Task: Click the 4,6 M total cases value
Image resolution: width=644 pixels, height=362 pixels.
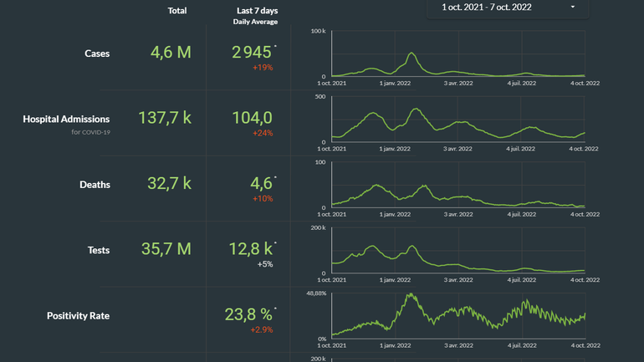Action: tap(171, 53)
